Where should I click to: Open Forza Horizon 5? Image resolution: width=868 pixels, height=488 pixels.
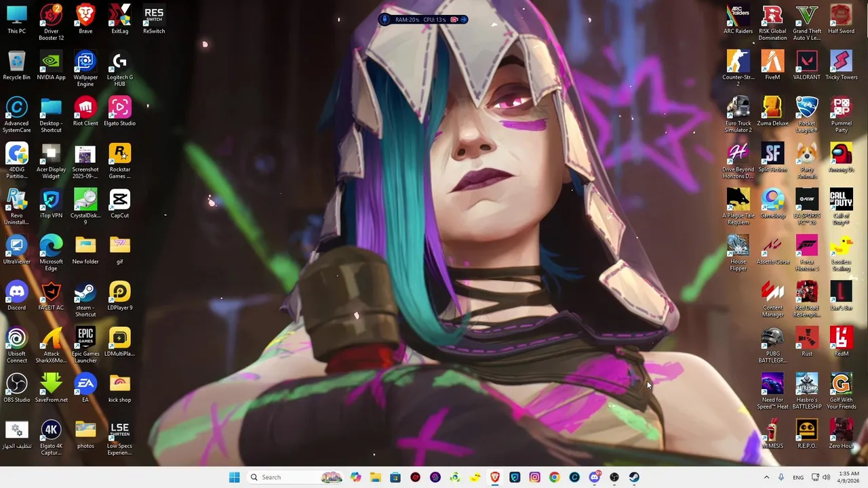pos(807,253)
